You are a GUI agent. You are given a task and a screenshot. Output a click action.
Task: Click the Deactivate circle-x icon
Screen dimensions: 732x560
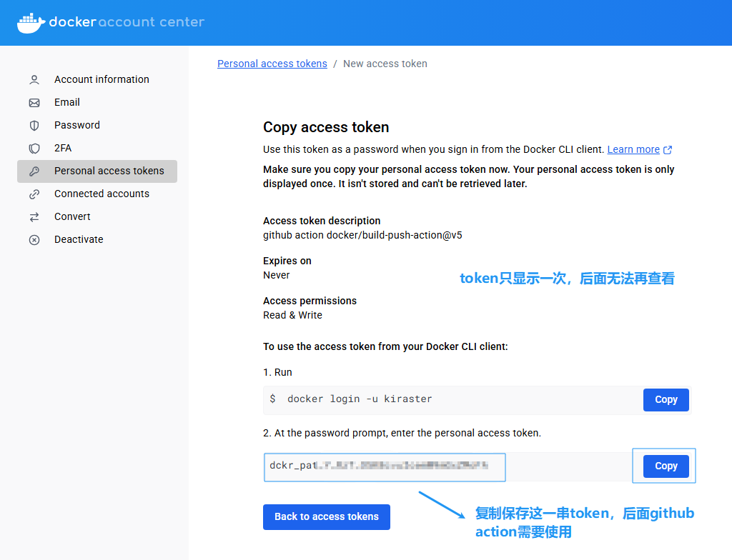pos(34,240)
